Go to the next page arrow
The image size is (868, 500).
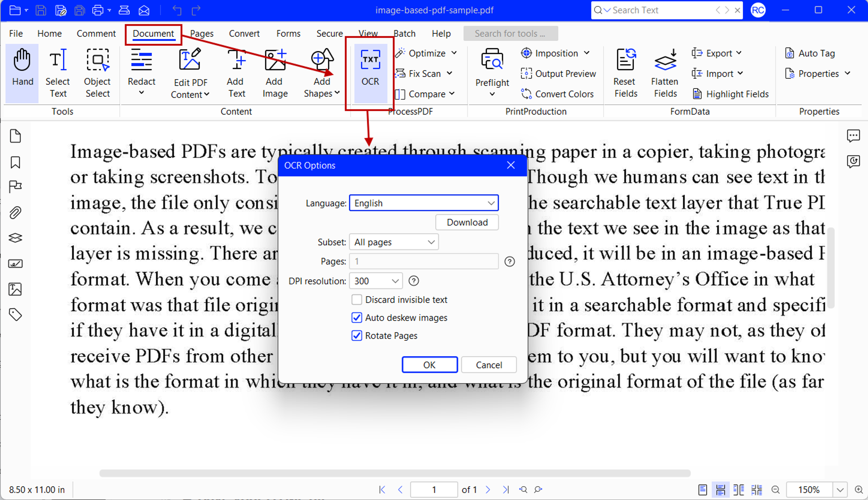point(488,490)
